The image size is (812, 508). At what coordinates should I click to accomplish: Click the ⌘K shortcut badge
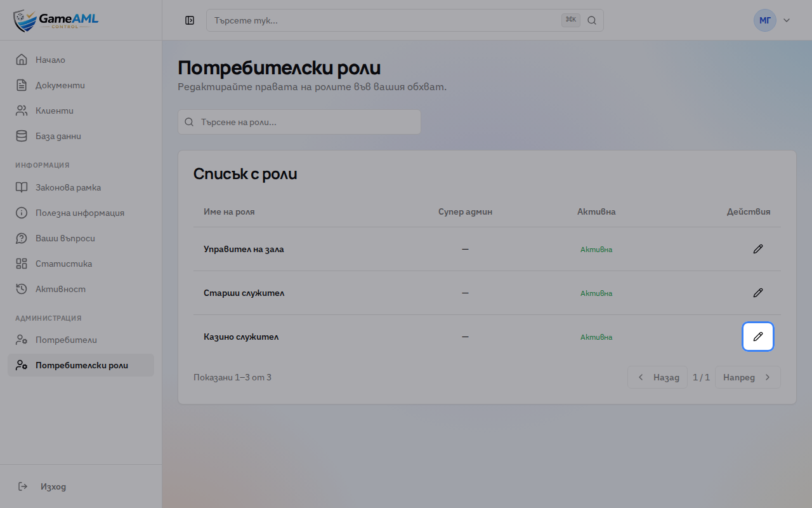(x=571, y=20)
